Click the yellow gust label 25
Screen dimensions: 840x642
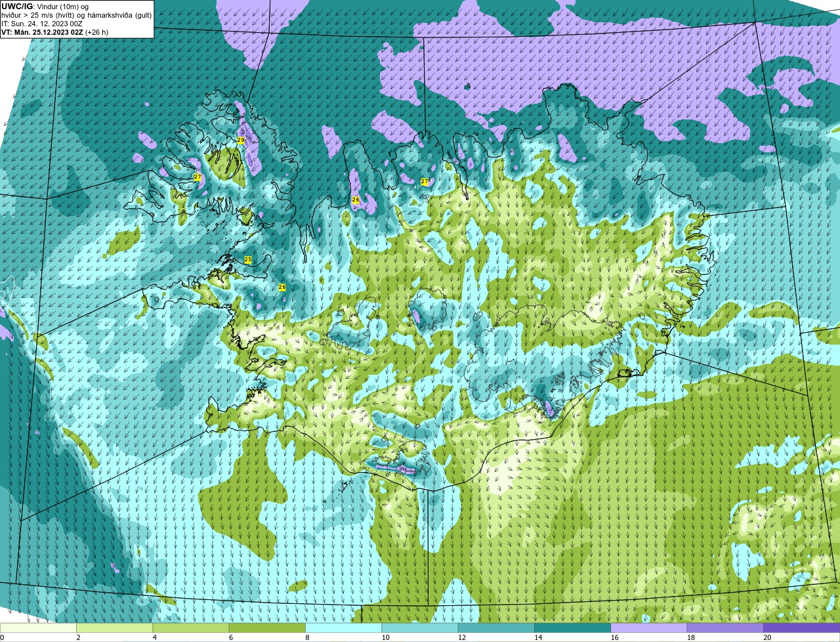[x=248, y=260]
